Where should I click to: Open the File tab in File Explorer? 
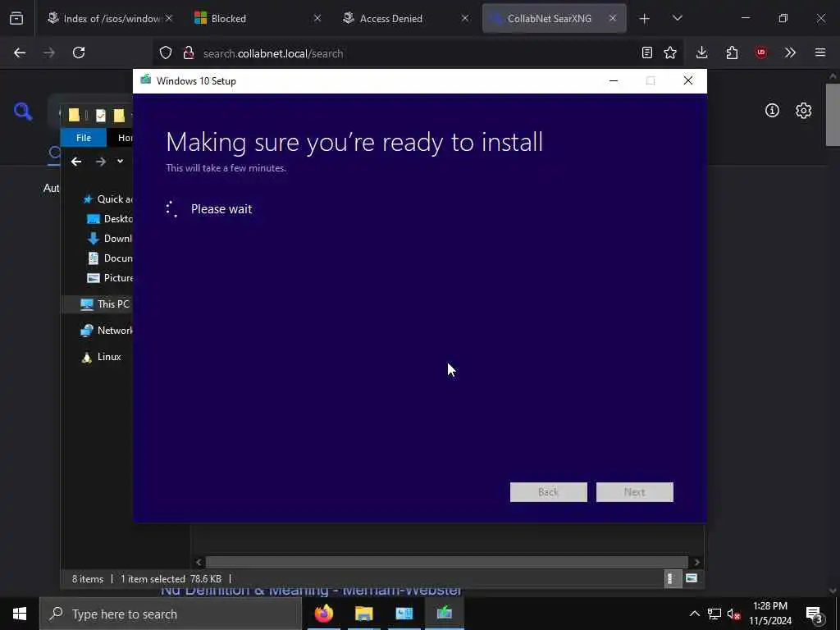click(84, 138)
